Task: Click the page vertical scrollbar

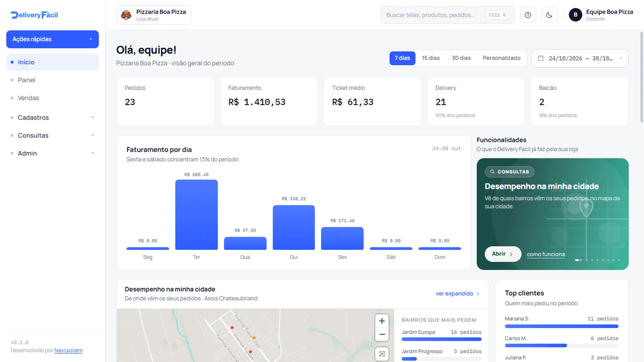Action: click(x=641, y=77)
